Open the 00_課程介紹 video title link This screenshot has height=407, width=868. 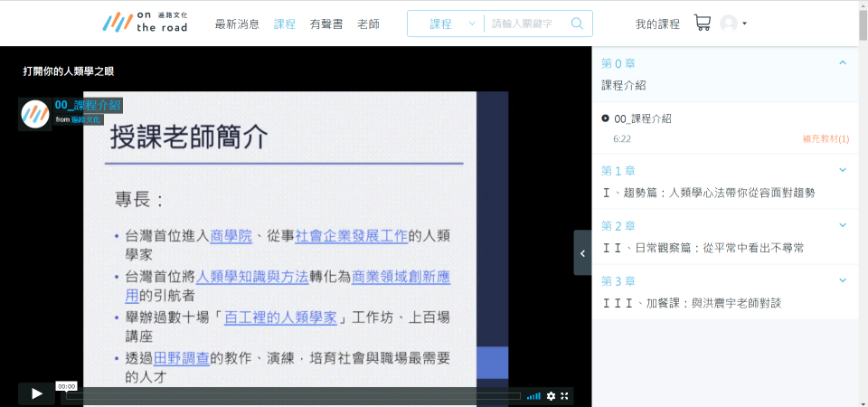pos(88,105)
